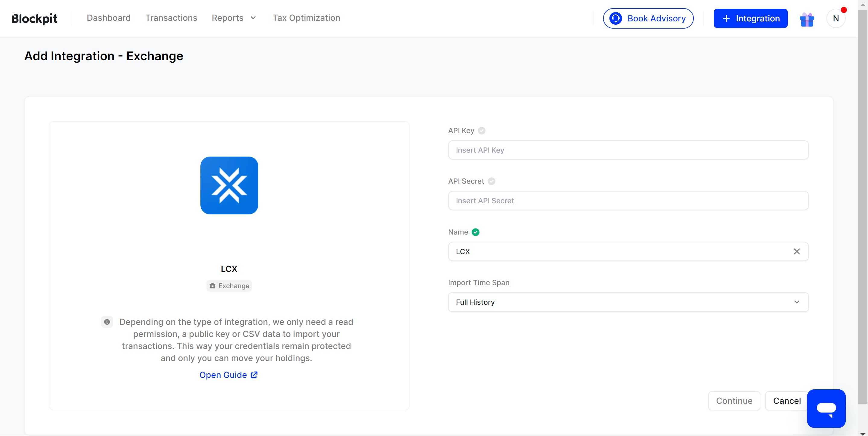Click the Exchange type badge
The height and width of the screenshot is (436, 868).
tap(229, 286)
